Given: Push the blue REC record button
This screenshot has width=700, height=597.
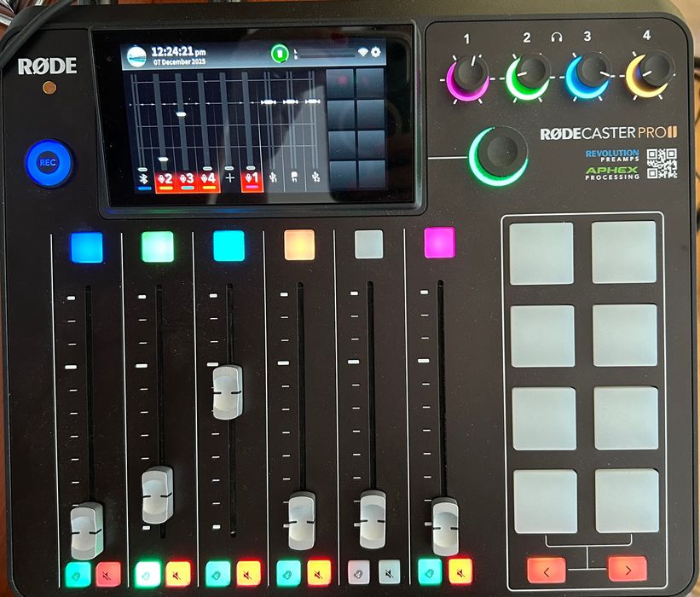Looking at the screenshot, I should pyautogui.click(x=48, y=163).
